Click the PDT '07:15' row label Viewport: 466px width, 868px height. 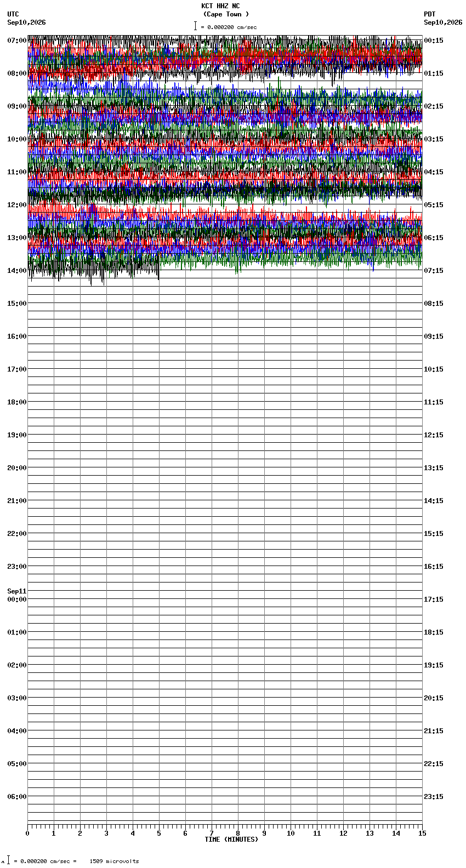pyautogui.click(x=434, y=271)
